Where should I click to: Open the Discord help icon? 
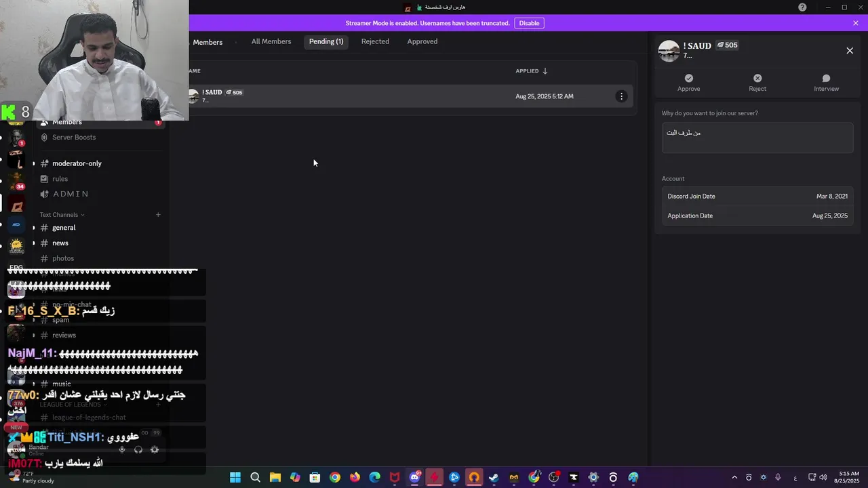[x=802, y=7]
